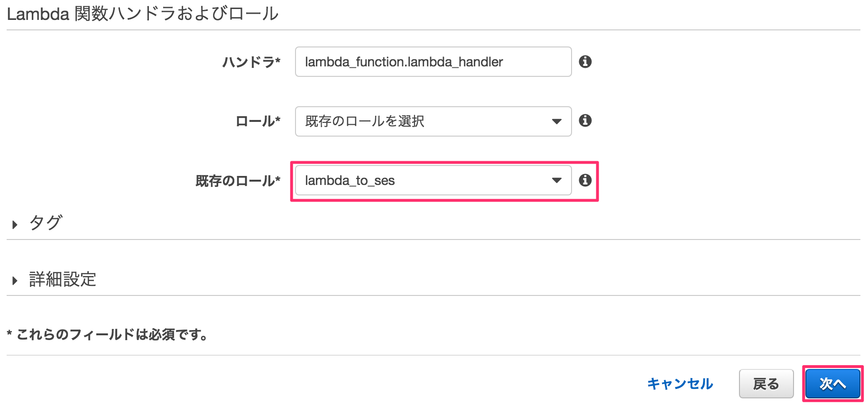Click the info icon next to the ロール dropdown
The height and width of the screenshot is (405, 868).
(586, 121)
